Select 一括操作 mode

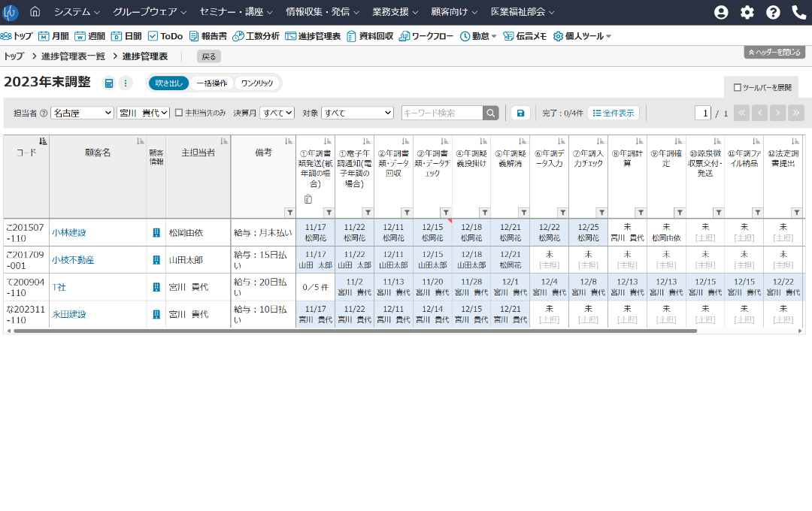click(x=212, y=83)
